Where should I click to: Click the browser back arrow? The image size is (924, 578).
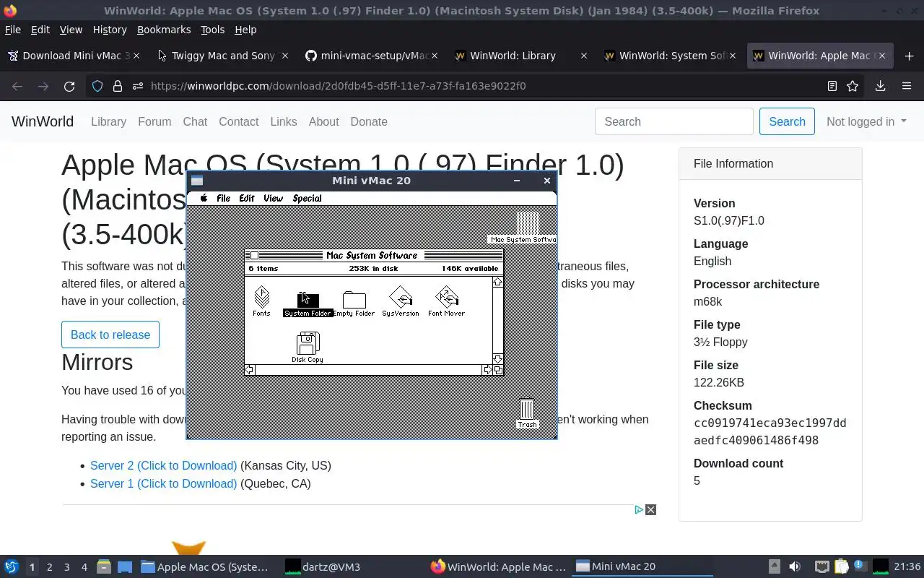[17, 86]
